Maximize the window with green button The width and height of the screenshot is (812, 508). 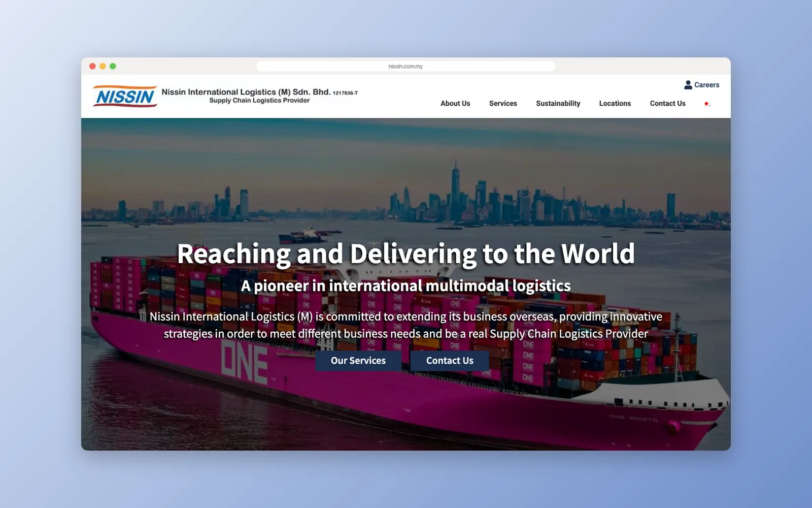[x=113, y=66]
